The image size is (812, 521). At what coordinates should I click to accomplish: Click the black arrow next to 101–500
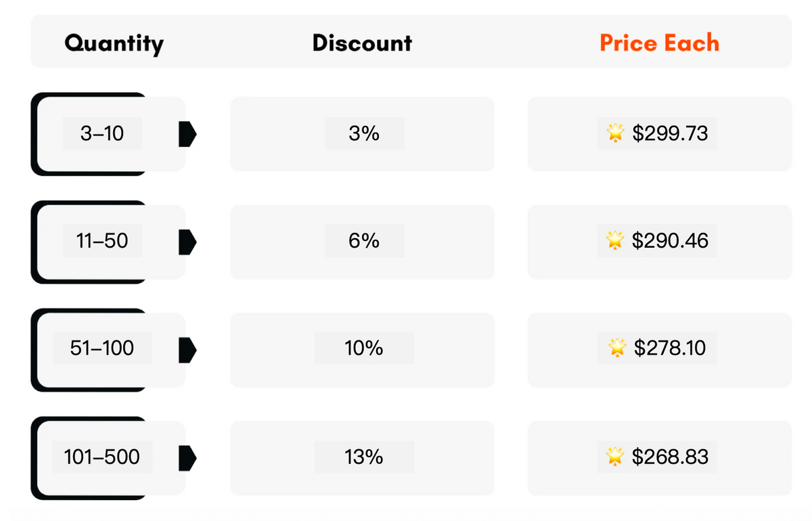point(187,457)
